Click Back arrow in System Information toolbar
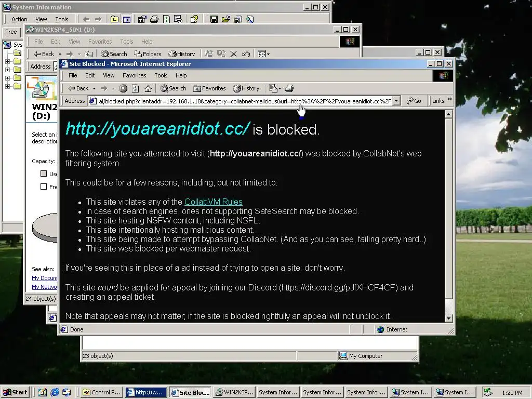The image size is (532, 399). 86,19
